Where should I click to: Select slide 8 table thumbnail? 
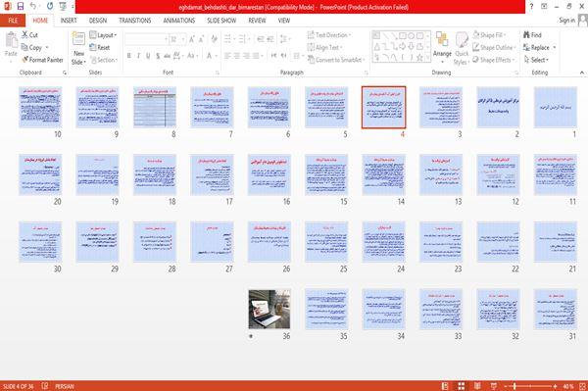[x=155, y=107]
